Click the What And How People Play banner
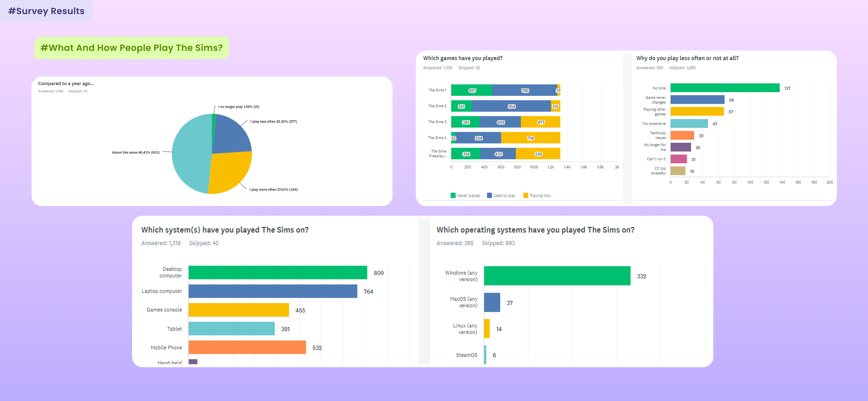The image size is (868, 401). [131, 48]
